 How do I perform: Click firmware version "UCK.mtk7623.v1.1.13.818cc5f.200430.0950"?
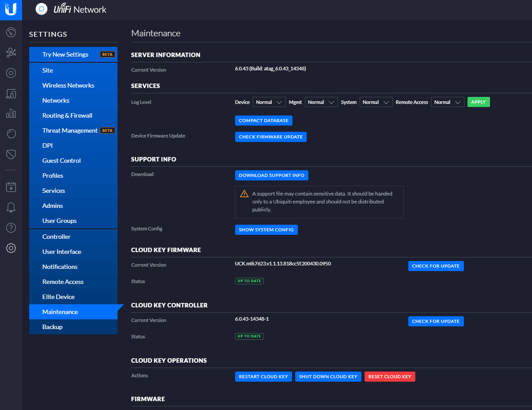(283, 264)
